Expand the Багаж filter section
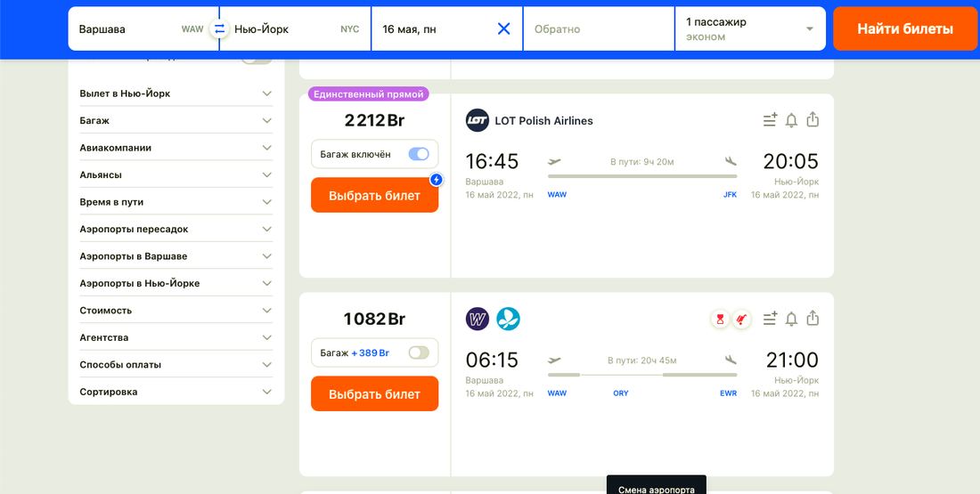This screenshot has width=980, height=494. click(x=176, y=120)
